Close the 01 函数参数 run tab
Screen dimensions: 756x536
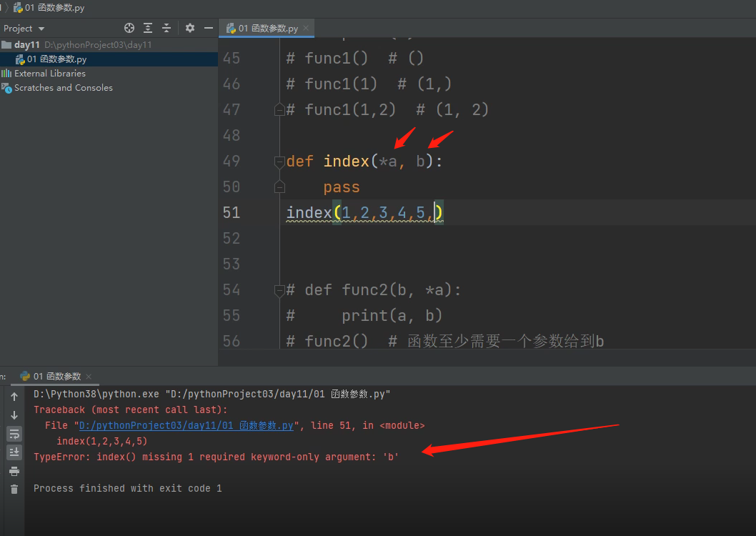click(x=89, y=377)
